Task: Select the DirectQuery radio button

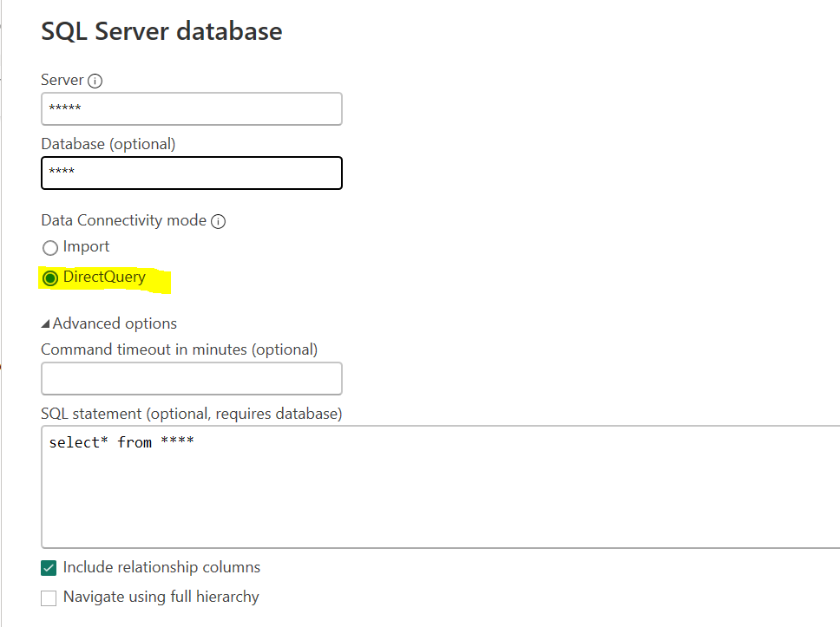Action: click(50, 278)
